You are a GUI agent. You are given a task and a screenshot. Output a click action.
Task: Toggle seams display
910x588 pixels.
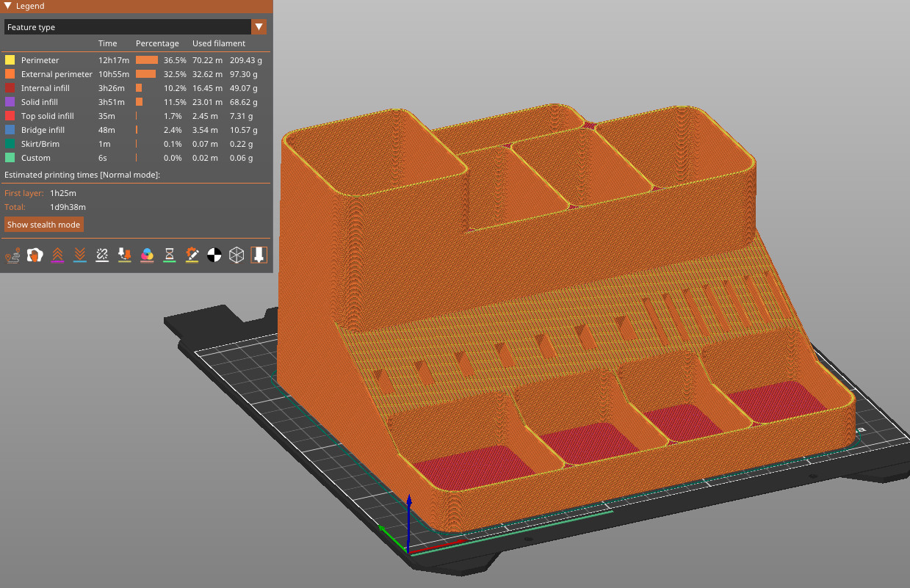[102, 255]
